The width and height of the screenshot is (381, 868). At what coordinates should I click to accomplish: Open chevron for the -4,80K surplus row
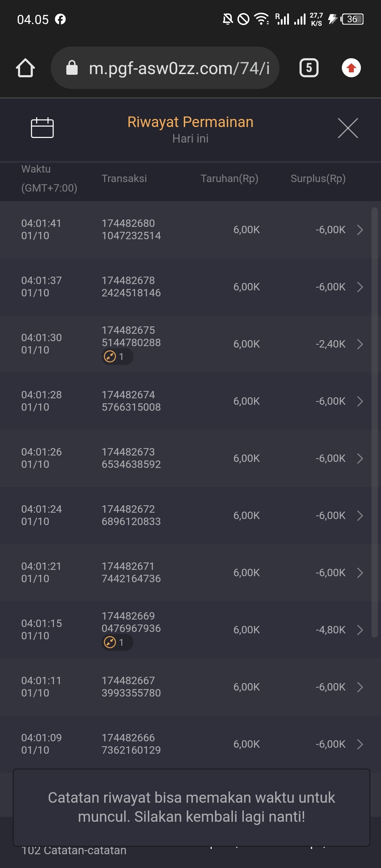pos(360,630)
